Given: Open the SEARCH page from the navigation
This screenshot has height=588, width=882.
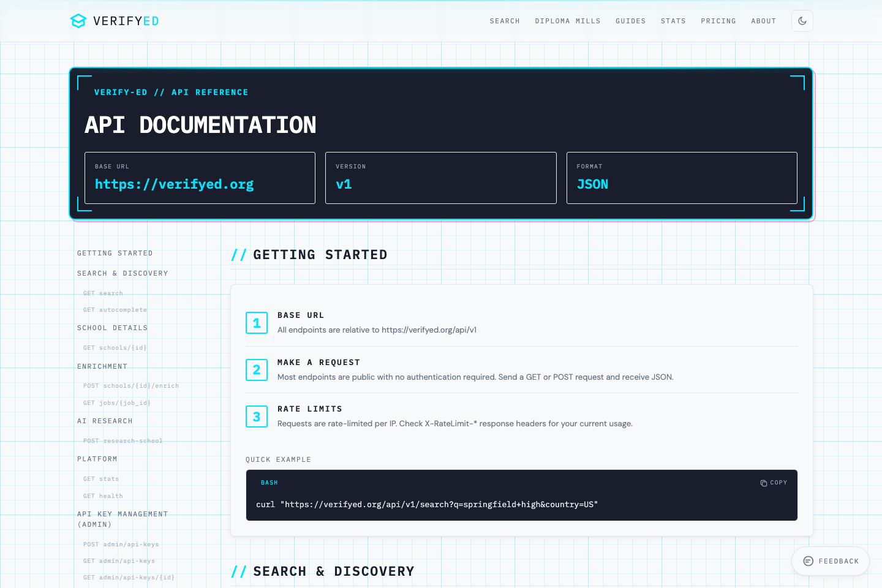Looking at the screenshot, I should click(505, 21).
